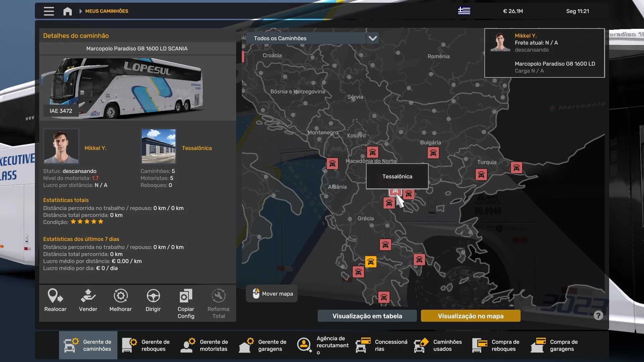This screenshot has height=362, width=644.
Task: Go to the home screen icon
Action: pos(67,11)
